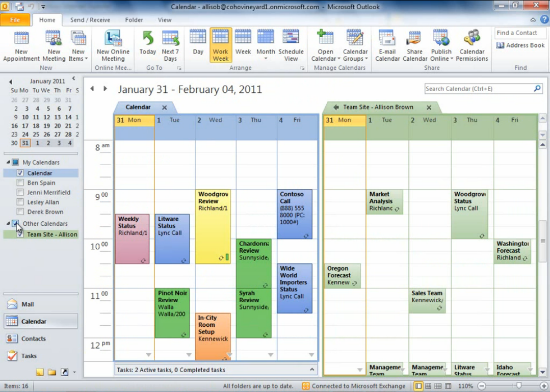The width and height of the screenshot is (550, 392).
Task: Open Calendar Permissions
Action: [472, 46]
